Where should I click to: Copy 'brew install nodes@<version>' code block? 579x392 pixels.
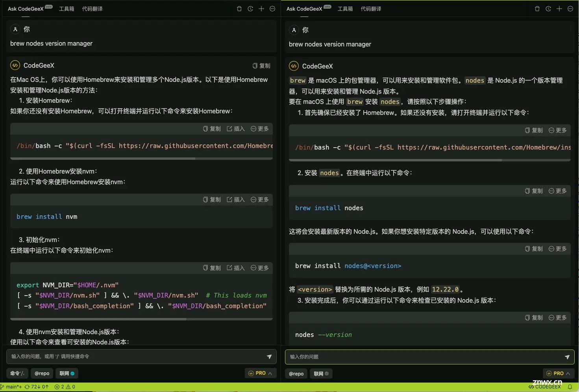click(x=534, y=249)
